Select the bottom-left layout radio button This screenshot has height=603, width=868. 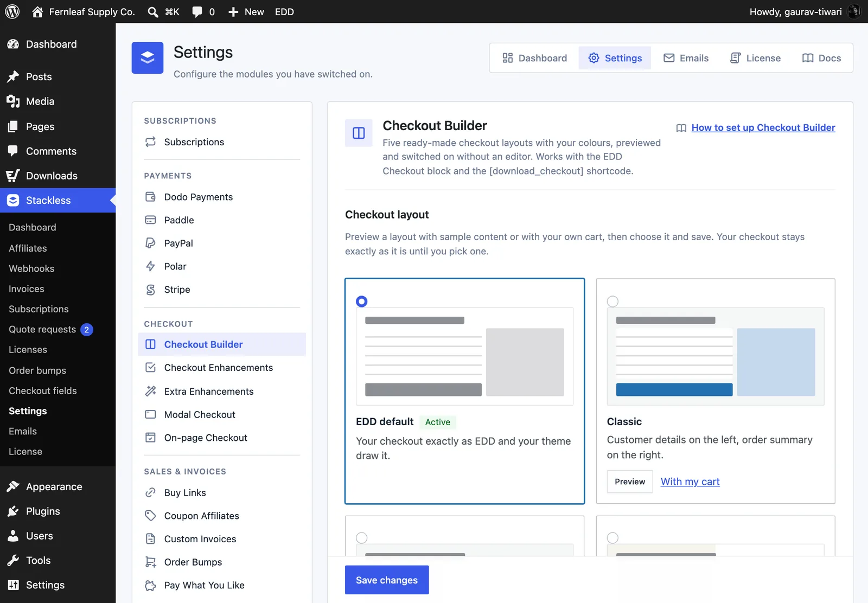click(x=362, y=538)
